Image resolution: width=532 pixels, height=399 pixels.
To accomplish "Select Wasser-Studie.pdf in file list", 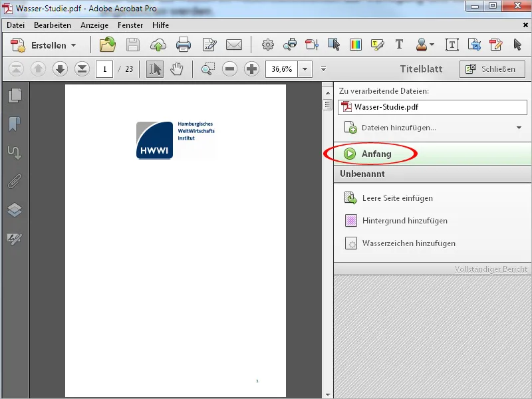I will pos(433,107).
